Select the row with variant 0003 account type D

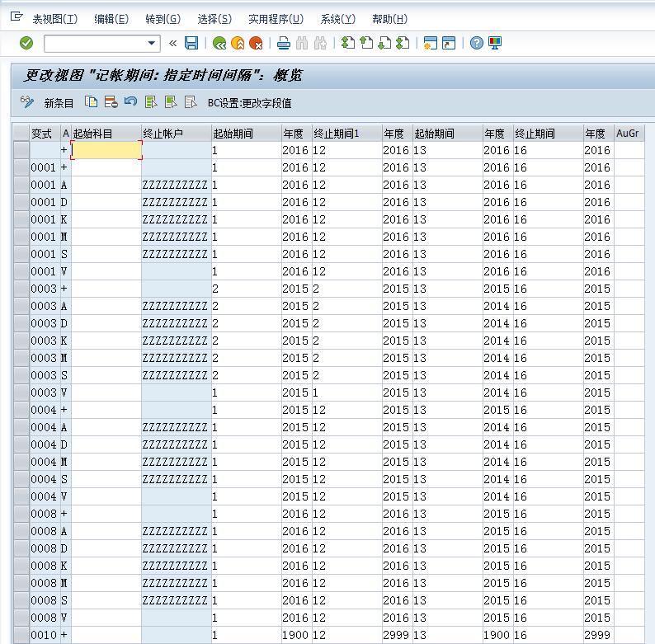point(21,323)
